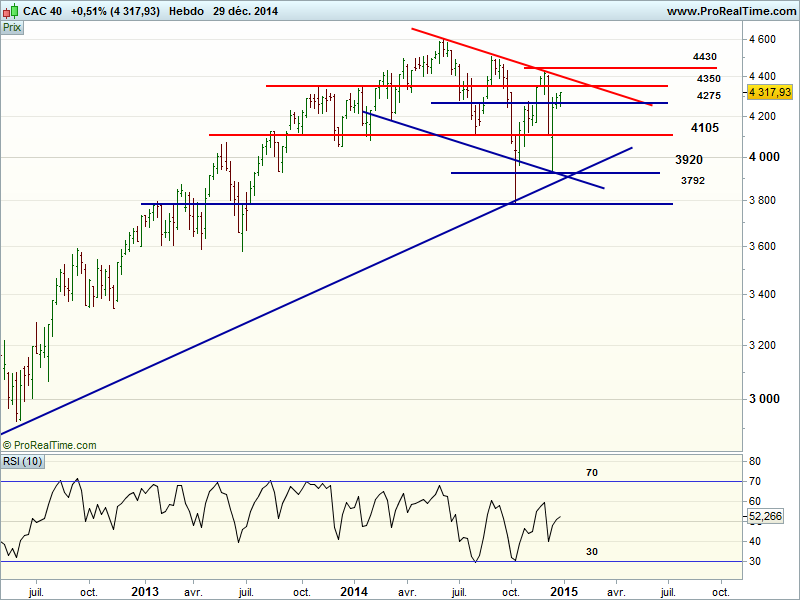800x600 pixels.
Task: Click the bold 3920 support label
Action: [688, 160]
